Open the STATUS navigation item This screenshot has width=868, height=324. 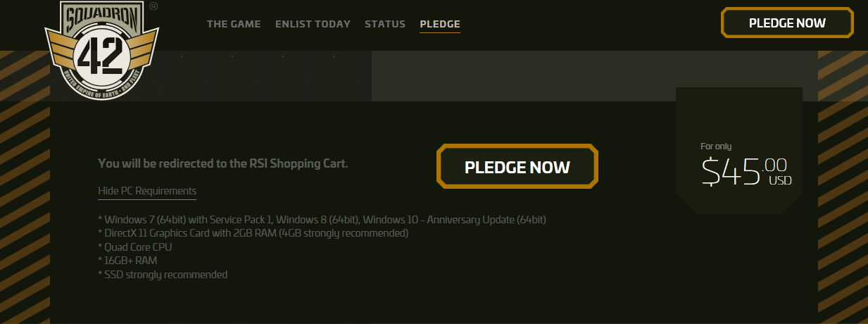[385, 24]
